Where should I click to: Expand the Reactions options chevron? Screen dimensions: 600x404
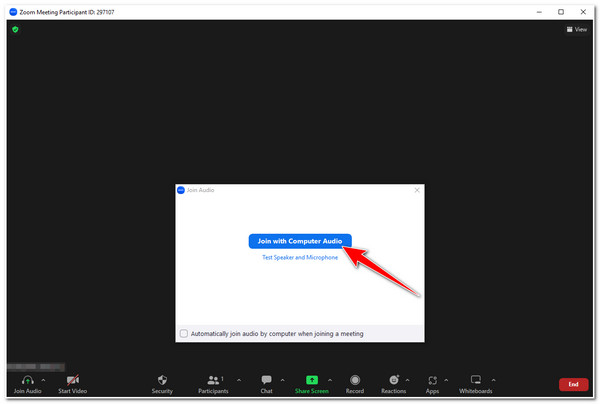coord(407,380)
